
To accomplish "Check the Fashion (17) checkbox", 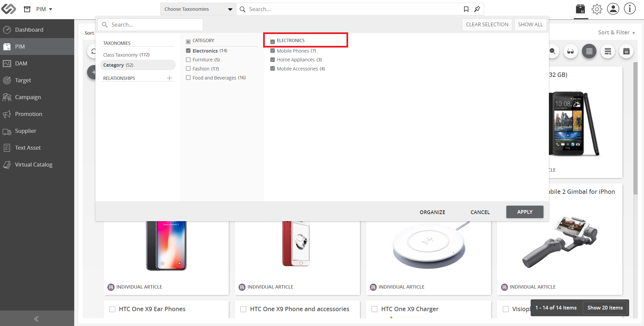I will 188,68.
